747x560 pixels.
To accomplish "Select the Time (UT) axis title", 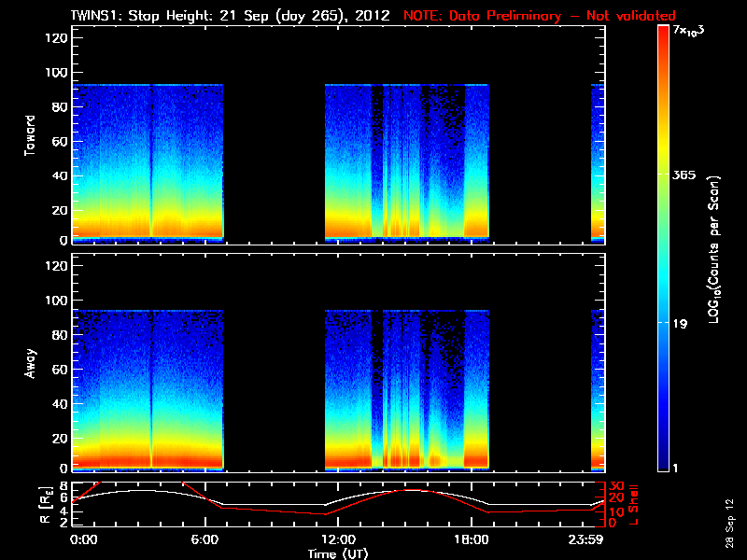I will point(339,553).
